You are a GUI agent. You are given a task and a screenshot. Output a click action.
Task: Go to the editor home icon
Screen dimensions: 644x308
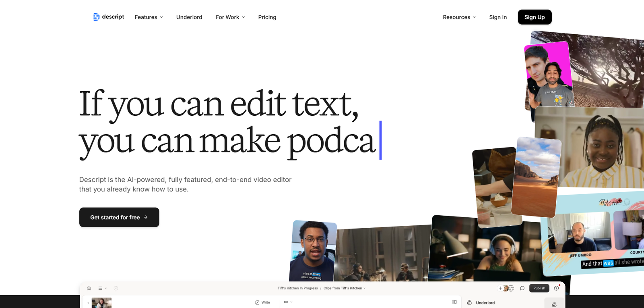(89, 288)
